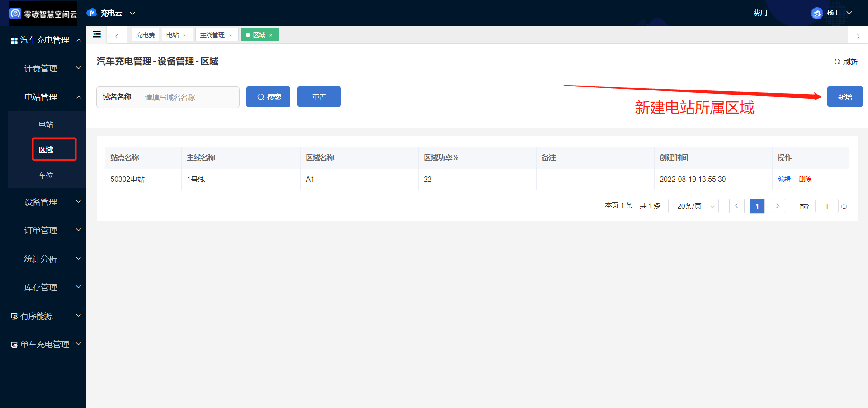Image resolution: width=868 pixels, height=408 pixels.
Task: Close the 主线管理 tab
Action: pyautogui.click(x=231, y=35)
